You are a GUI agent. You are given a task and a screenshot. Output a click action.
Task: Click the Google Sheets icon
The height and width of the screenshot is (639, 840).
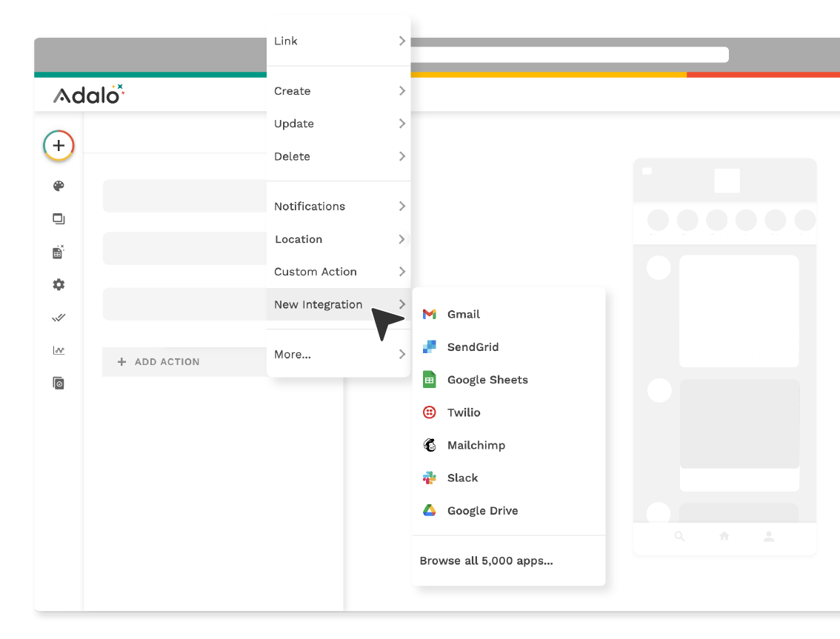click(430, 379)
